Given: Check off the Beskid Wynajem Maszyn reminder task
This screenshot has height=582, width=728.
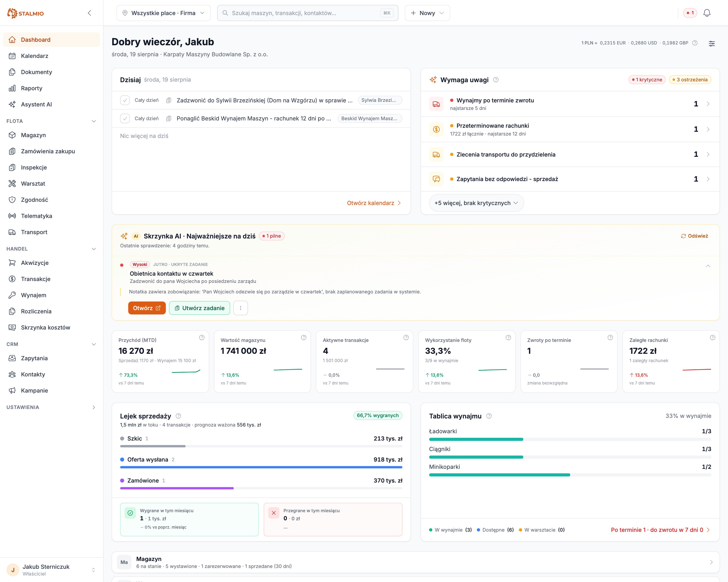Looking at the screenshot, I should click(x=125, y=119).
